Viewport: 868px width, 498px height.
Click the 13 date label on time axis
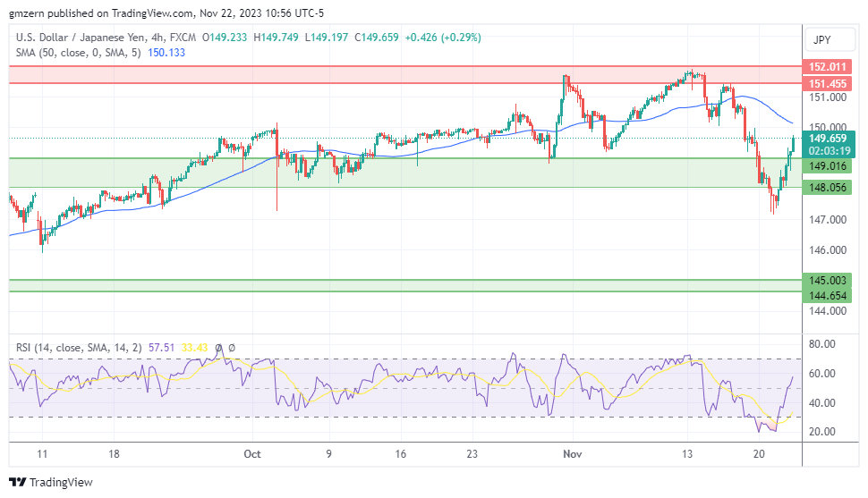tap(687, 454)
